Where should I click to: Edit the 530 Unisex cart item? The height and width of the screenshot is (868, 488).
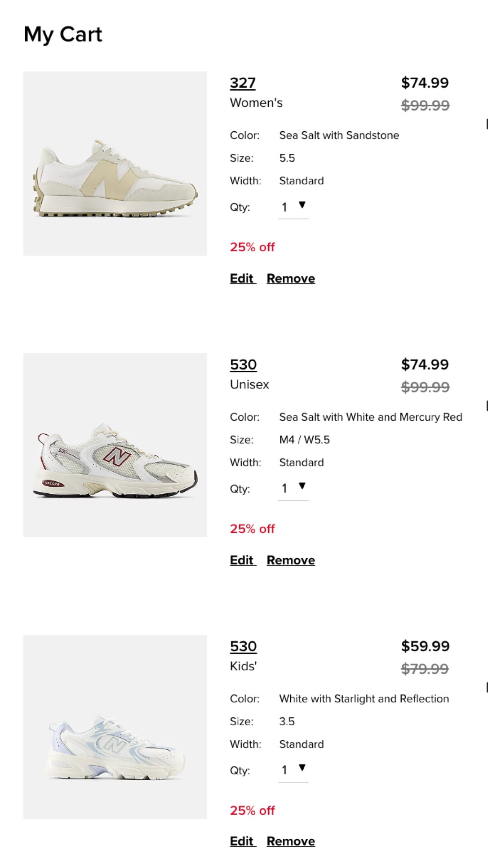[x=241, y=560]
